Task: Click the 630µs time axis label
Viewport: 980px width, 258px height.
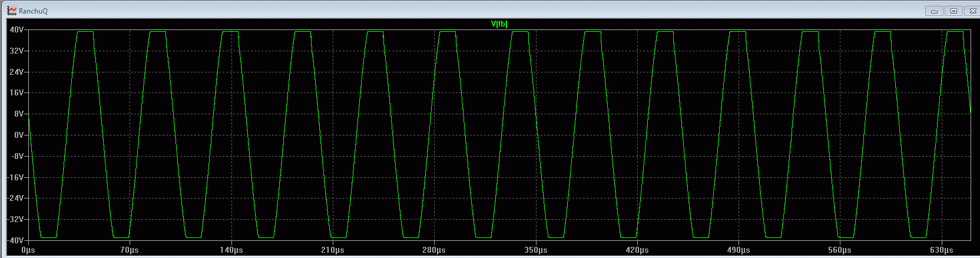Action: coord(942,250)
